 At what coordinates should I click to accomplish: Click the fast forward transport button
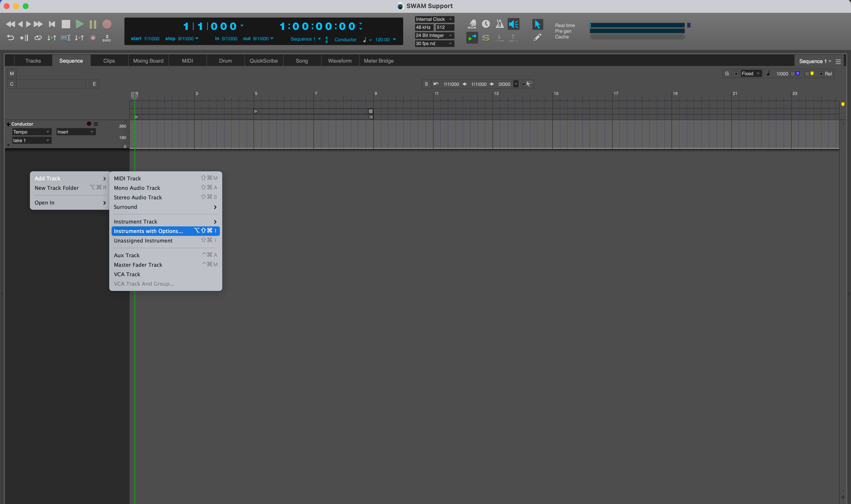[x=38, y=24]
